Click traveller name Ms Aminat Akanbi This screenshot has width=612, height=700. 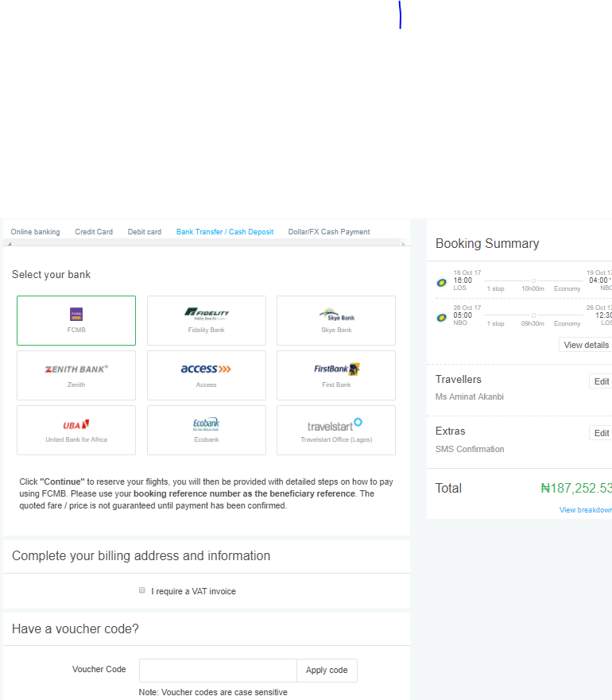coord(470,396)
